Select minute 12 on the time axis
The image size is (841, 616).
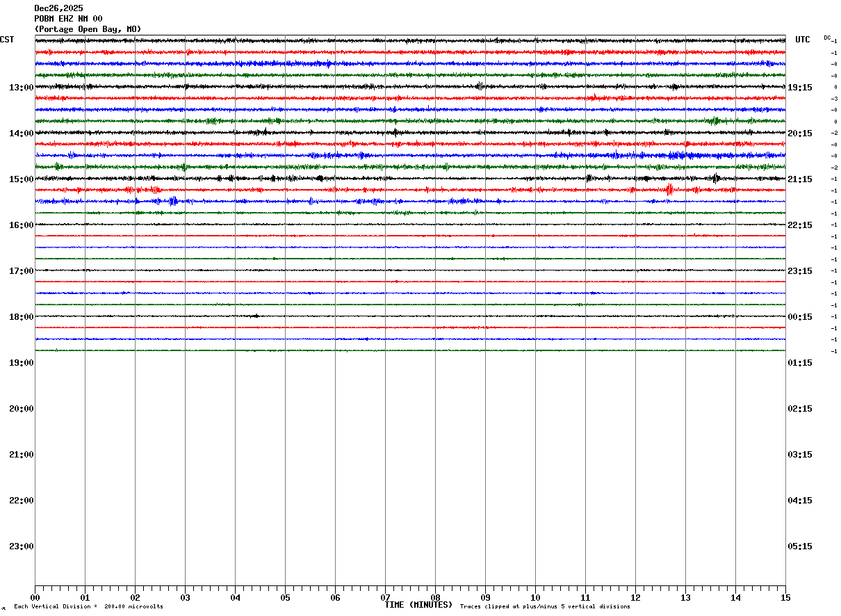point(635,598)
